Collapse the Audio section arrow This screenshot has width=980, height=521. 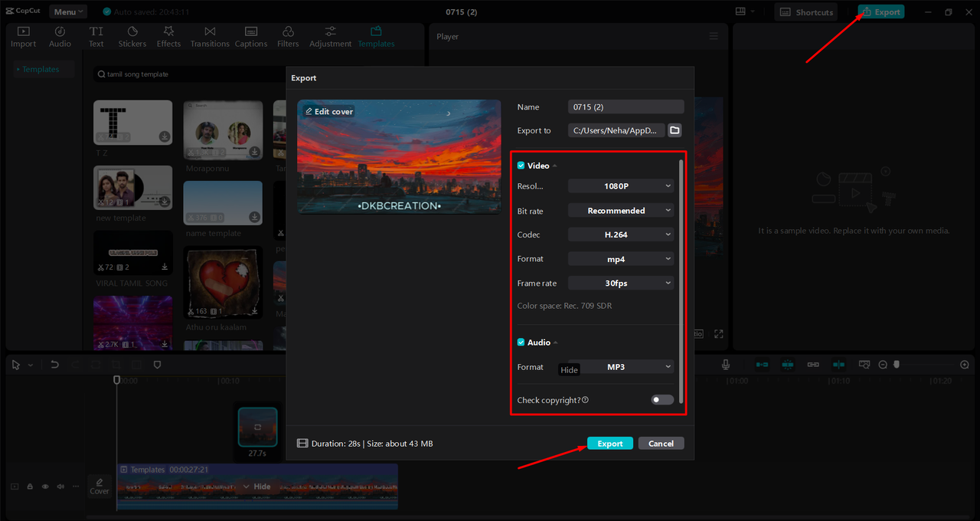(555, 342)
